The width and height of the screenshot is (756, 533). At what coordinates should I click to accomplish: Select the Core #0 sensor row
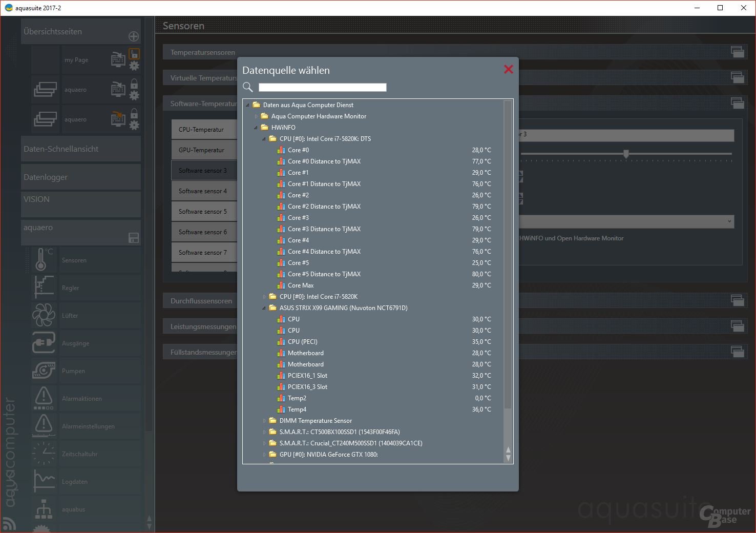click(384, 150)
